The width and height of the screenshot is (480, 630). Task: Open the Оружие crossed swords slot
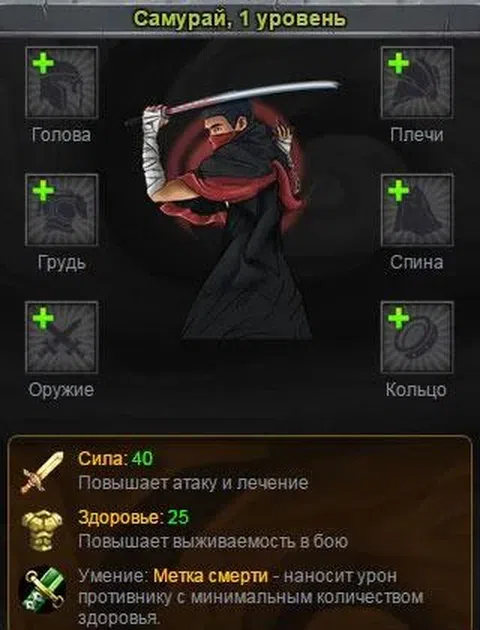[61, 337]
